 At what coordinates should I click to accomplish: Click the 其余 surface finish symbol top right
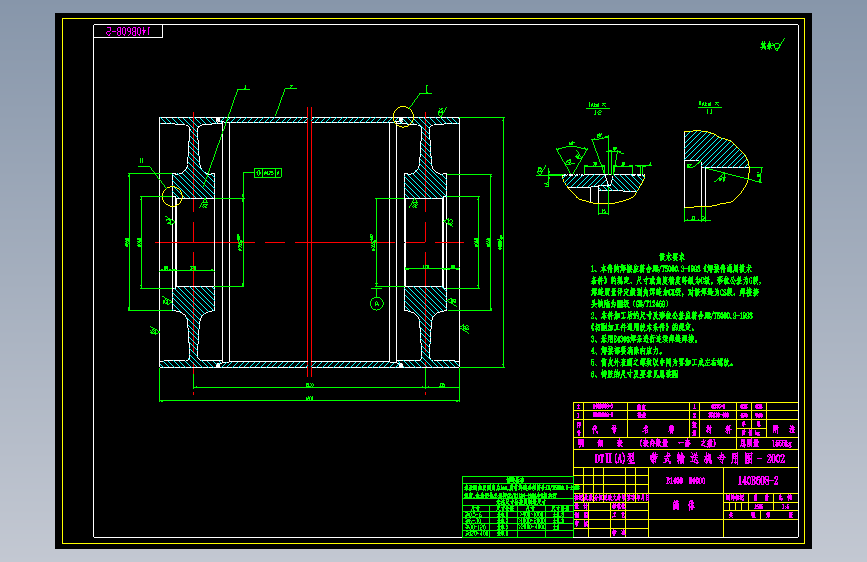[772, 45]
